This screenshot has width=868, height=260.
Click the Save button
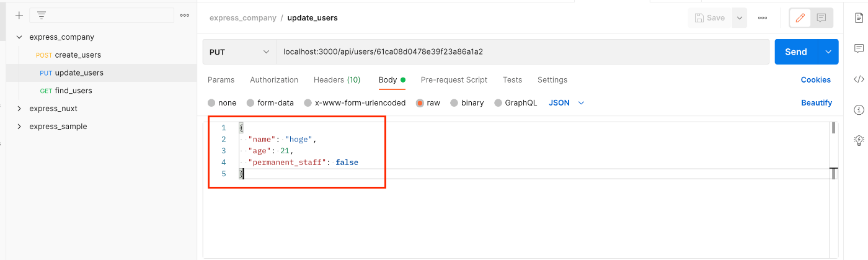(x=710, y=18)
